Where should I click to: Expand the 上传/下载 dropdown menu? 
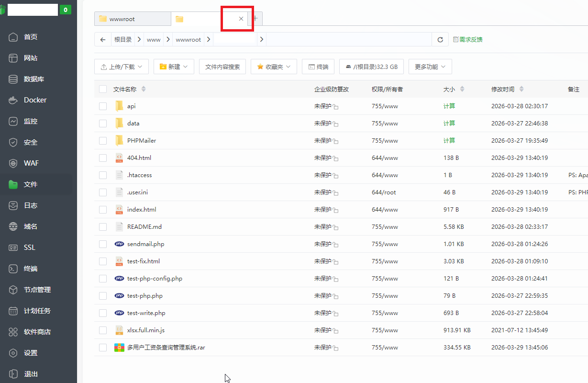pos(121,67)
